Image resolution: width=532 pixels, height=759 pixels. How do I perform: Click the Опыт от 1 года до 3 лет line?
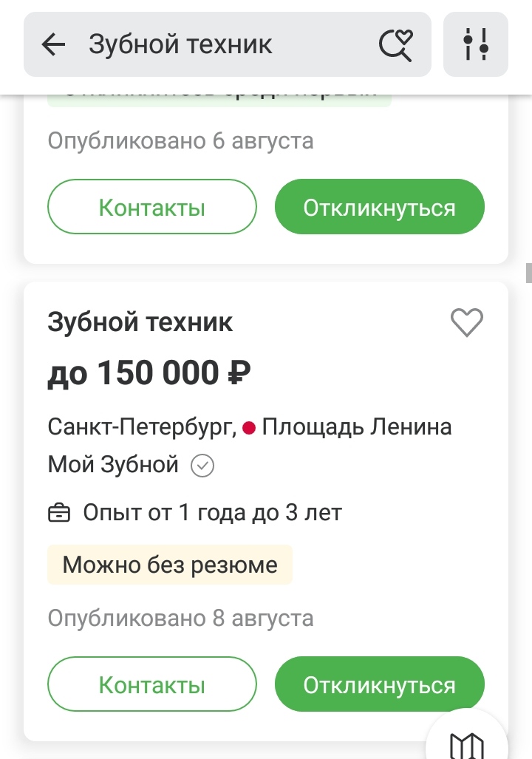tap(213, 513)
